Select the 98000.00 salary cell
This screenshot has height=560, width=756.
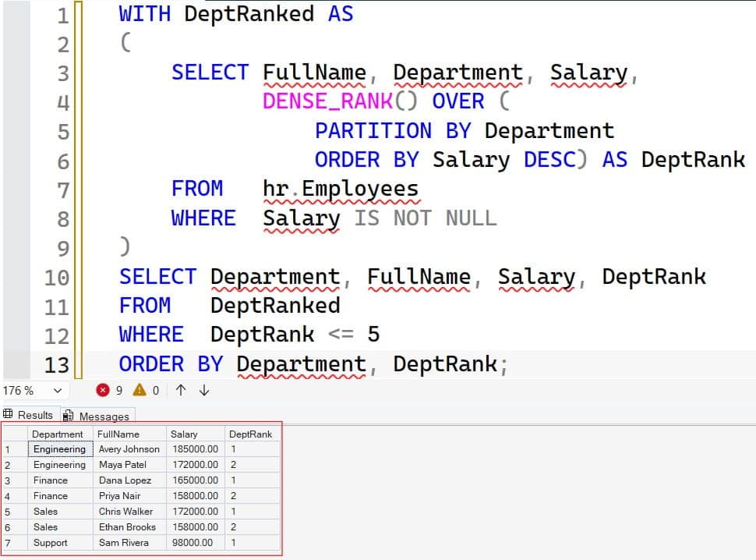tap(196, 543)
